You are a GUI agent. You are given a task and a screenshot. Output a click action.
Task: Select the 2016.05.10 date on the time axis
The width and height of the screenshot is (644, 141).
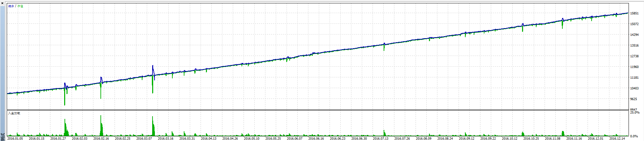(252, 139)
